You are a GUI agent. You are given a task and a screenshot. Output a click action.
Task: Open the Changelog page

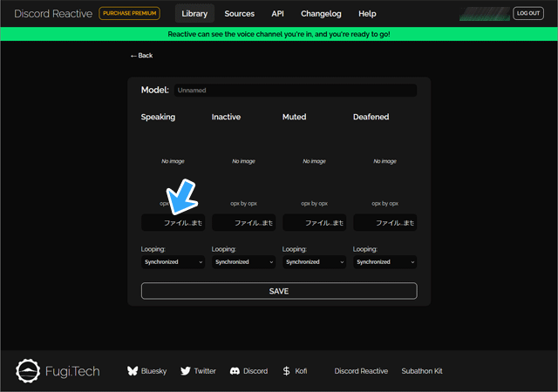pyautogui.click(x=322, y=14)
